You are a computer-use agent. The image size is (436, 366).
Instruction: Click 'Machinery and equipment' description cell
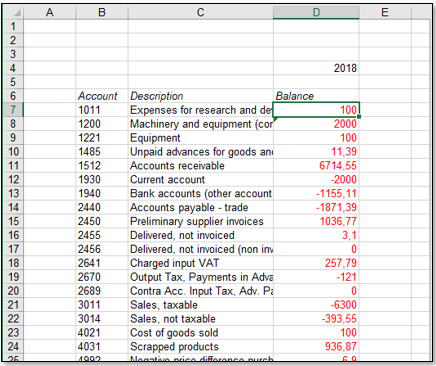pos(200,124)
